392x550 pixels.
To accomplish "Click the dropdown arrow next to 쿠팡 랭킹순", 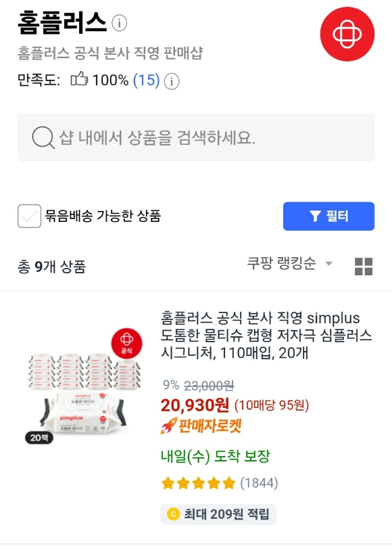I will 328,263.
